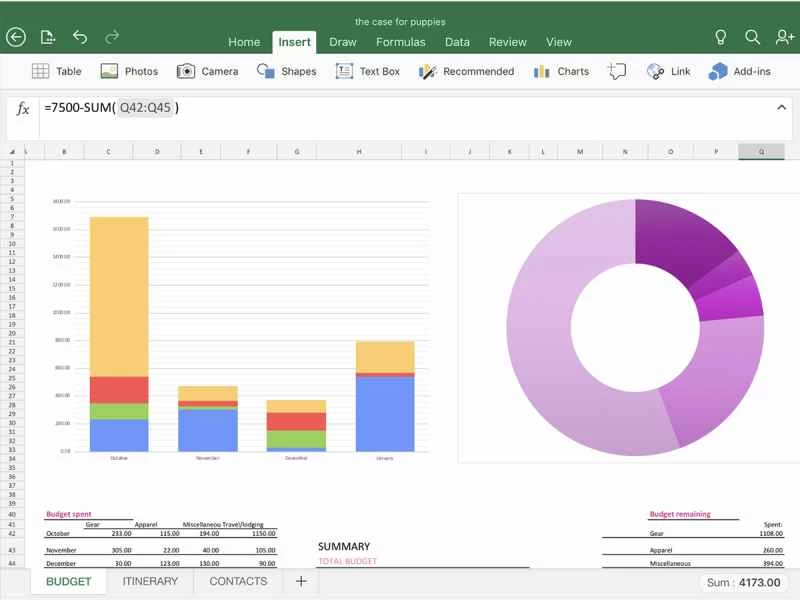Tap the Sum 4173.00 status display
The image size is (800, 600).
[x=742, y=581]
